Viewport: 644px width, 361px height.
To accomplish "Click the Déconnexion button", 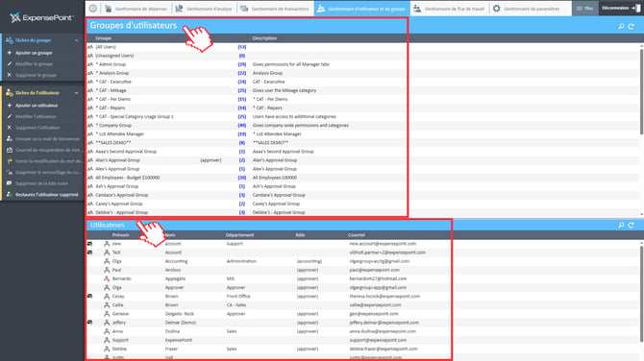I will (621, 9).
